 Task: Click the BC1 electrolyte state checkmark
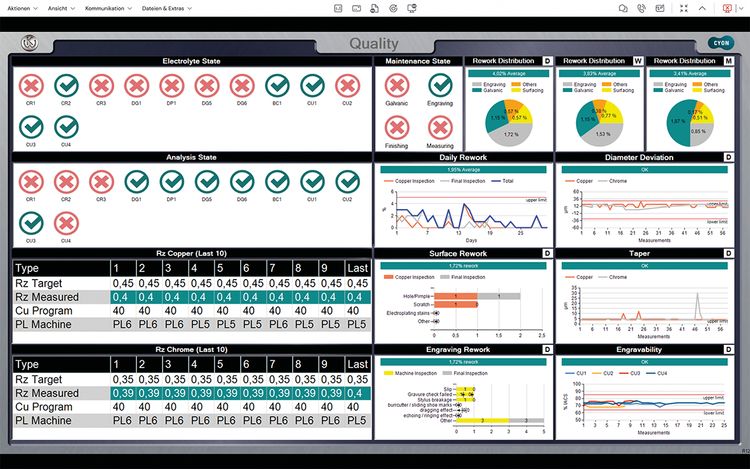click(277, 86)
